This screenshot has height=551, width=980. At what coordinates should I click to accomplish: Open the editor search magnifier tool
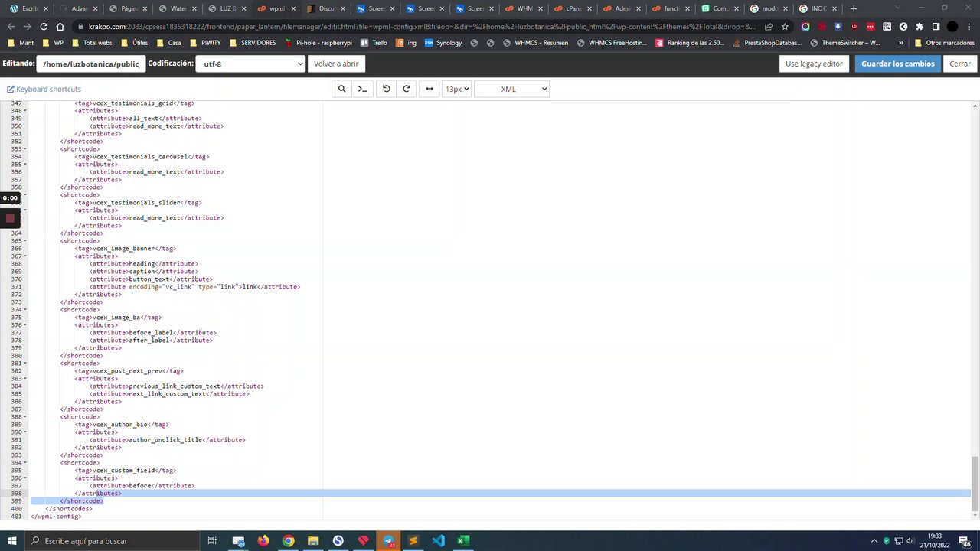(x=341, y=89)
